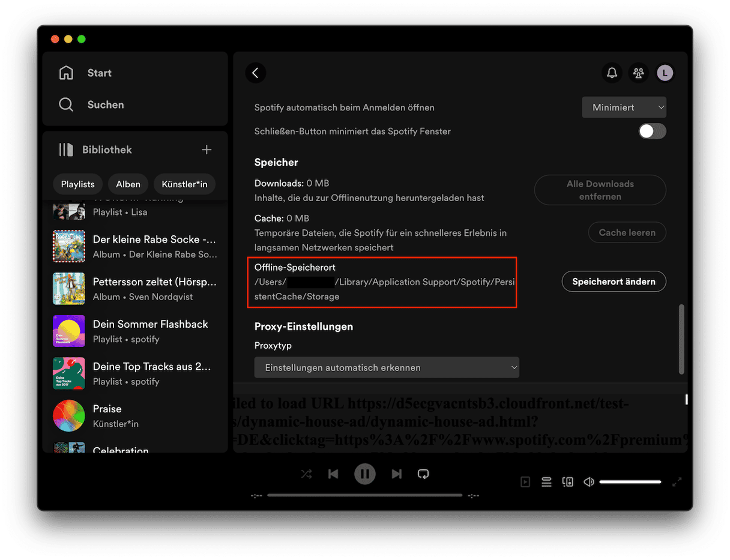Collapse the Bibliothek library icon
This screenshot has width=730, height=560.
coord(66,149)
